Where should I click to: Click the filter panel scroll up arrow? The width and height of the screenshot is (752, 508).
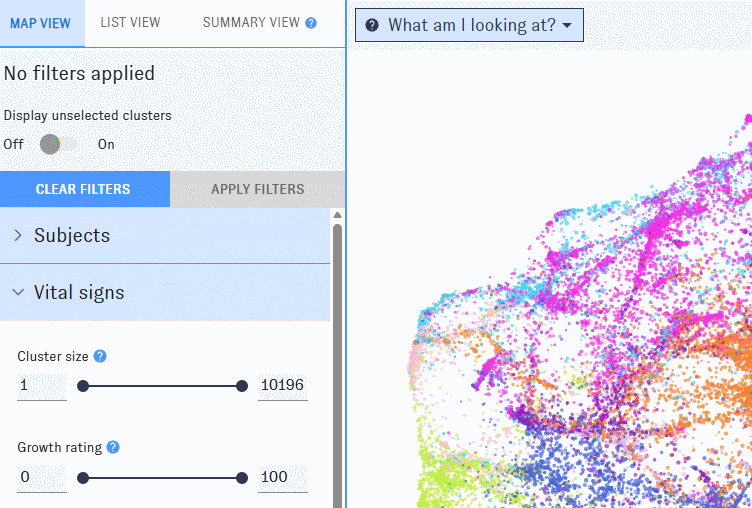point(337,215)
